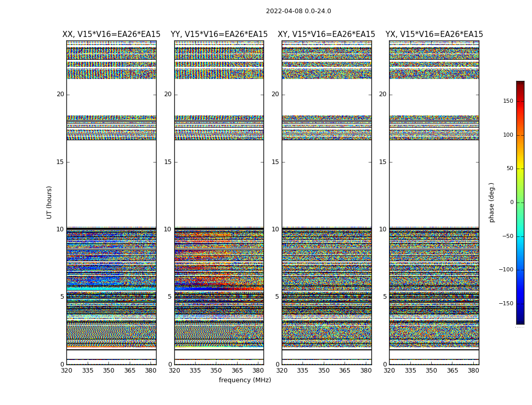This screenshot has width=532, height=405.
Task: Click the YX, V15*V16=EA26*EA15 panel title
Action: click(x=434, y=34)
